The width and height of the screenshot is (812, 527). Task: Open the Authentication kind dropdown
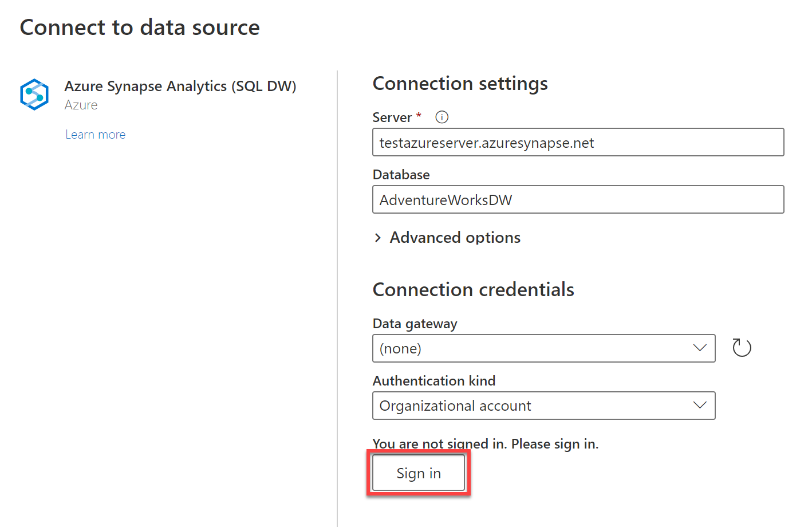(543, 406)
